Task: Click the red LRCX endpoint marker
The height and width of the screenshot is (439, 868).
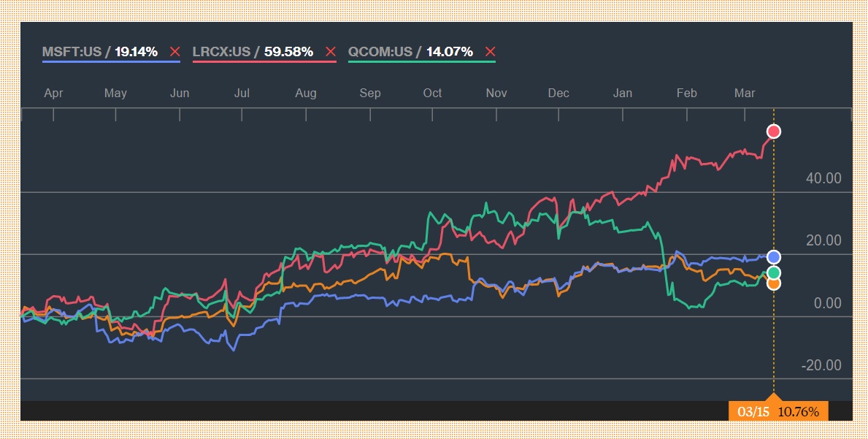Action: pyautogui.click(x=774, y=131)
